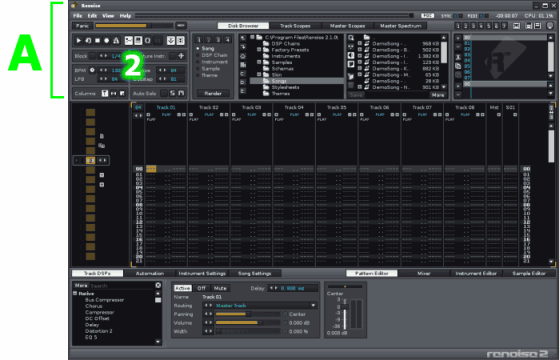Expand the Samples folder in tree
Viewport: 560px width, 360px height.
click(x=259, y=62)
